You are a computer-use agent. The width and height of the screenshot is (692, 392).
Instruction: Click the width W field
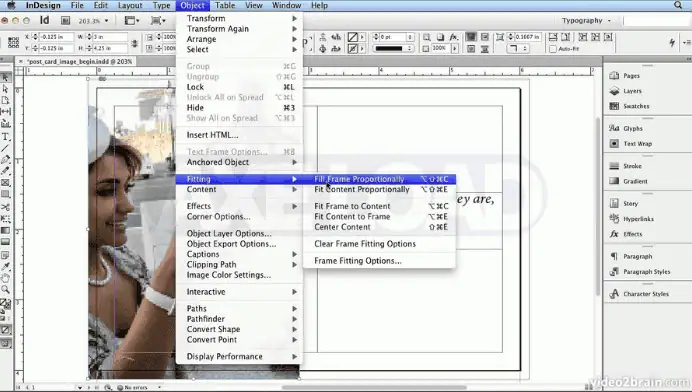(109, 37)
